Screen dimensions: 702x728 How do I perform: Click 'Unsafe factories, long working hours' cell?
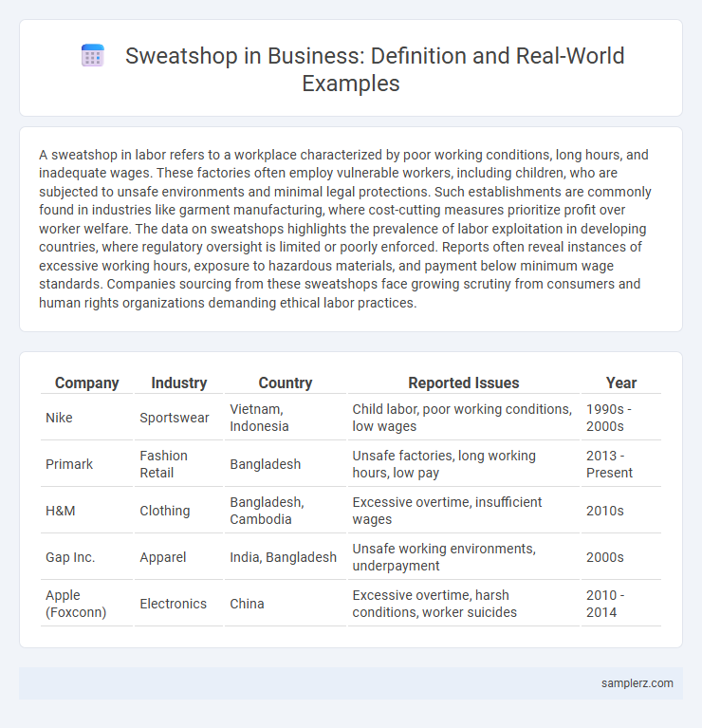(x=464, y=464)
